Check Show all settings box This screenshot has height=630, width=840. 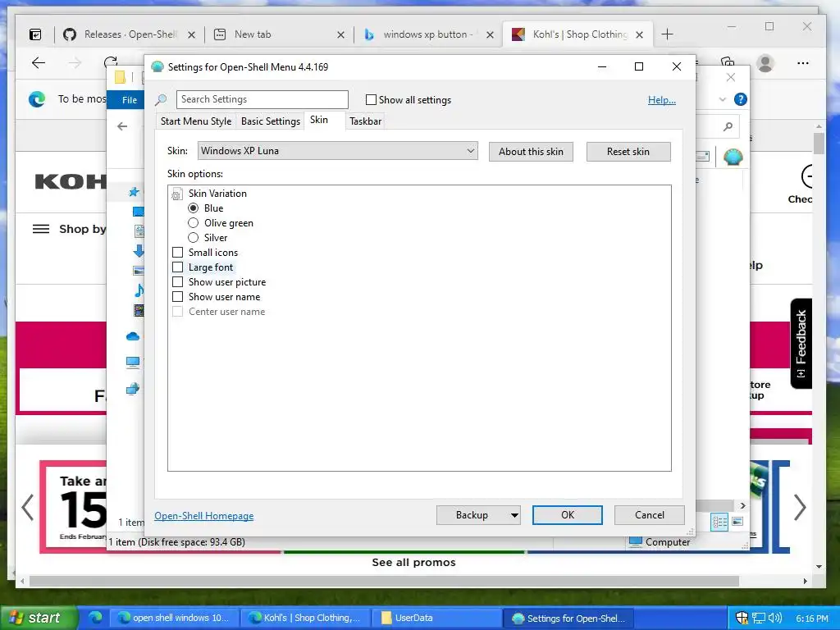coord(371,99)
